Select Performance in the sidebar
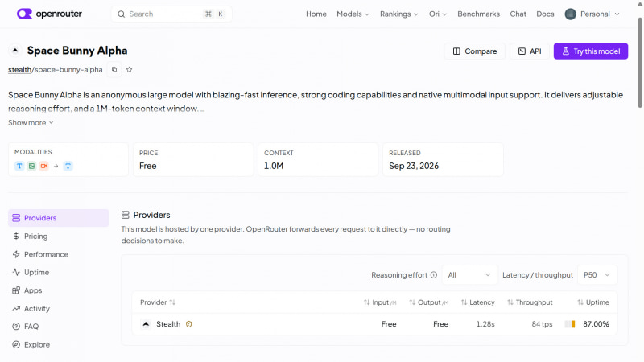 59,254
